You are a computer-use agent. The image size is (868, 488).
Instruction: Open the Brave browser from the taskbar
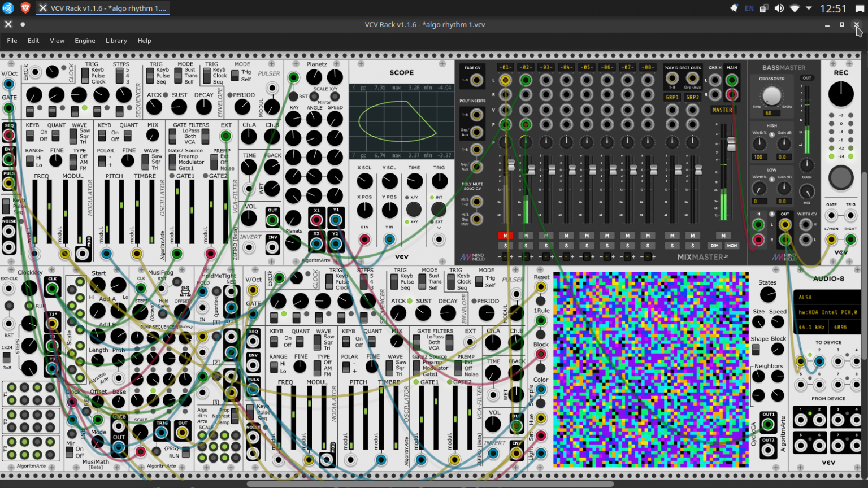[x=25, y=8]
